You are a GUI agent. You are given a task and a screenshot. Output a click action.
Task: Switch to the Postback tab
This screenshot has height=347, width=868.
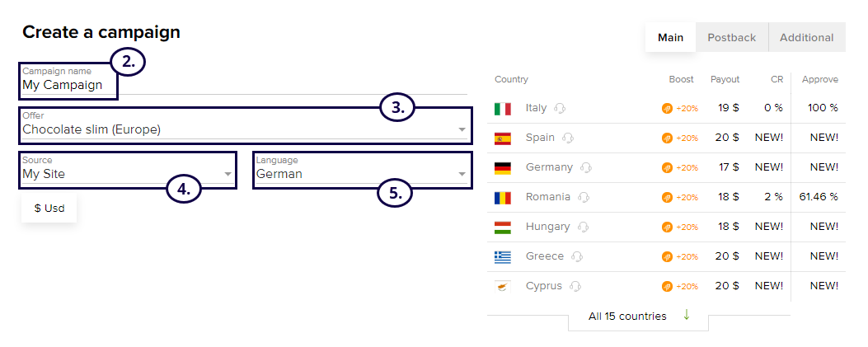coord(731,37)
